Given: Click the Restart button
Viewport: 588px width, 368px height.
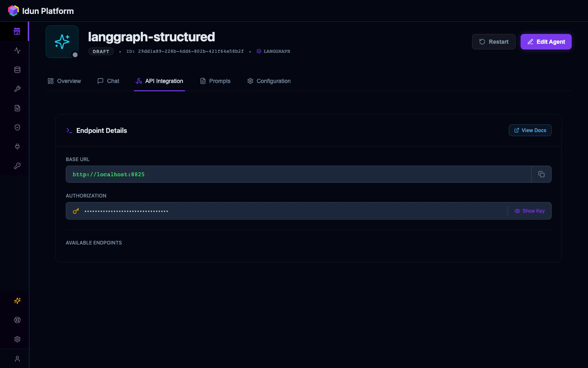Looking at the screenshot, I should 494,42.
